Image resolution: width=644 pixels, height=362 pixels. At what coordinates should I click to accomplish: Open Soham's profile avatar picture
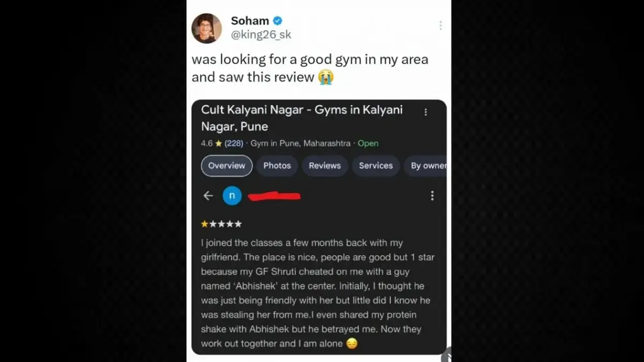[x=207, y=28]
